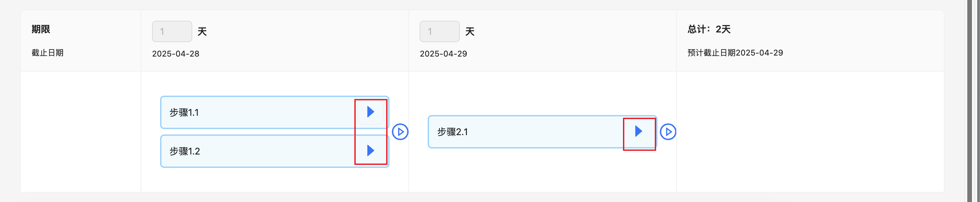980x202 pixels.
Task: Click the circled play icon right of 步骤2.1
Action: 668,132
